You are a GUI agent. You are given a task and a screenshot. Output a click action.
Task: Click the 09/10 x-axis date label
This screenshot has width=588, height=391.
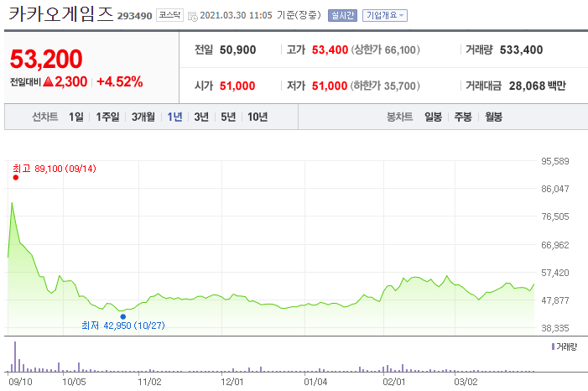click(x=20, y=382)
